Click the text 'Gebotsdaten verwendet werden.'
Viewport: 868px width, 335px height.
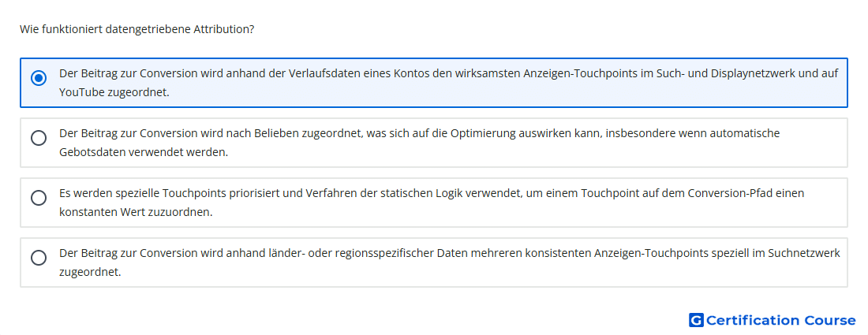(144, 152)
